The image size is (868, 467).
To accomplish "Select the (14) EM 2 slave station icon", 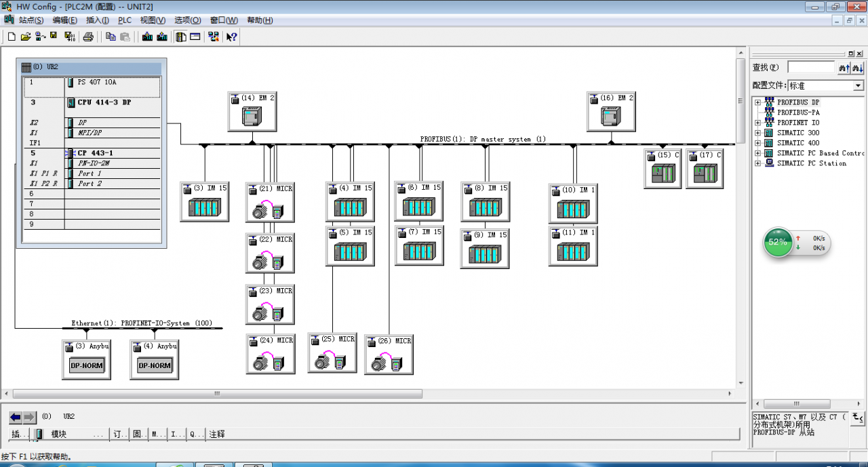I will tap(252, 111).
